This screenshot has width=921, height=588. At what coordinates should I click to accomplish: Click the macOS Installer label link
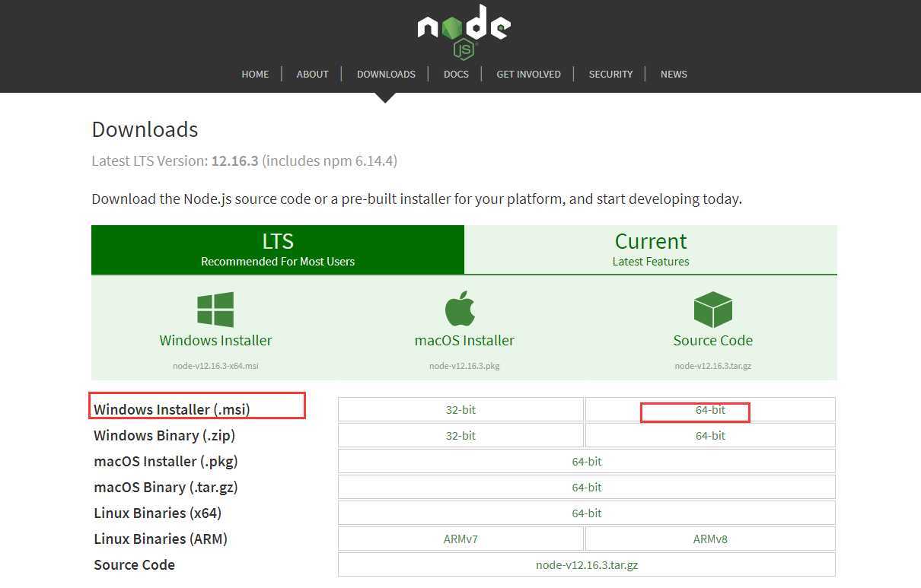pyautogui.click(x=464, y=340)
